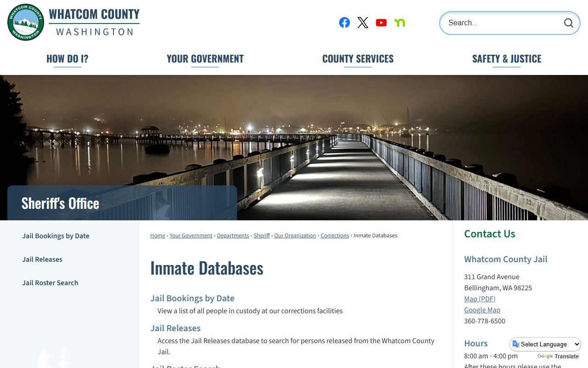
Task: Click the Whatcom County Washington wordmark
Action: (94, 22)
